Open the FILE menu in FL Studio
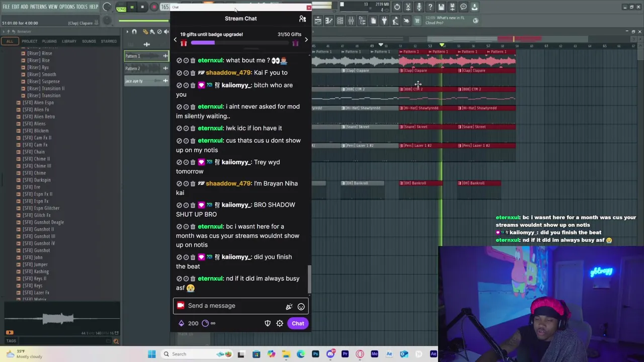 pos(6,7)
